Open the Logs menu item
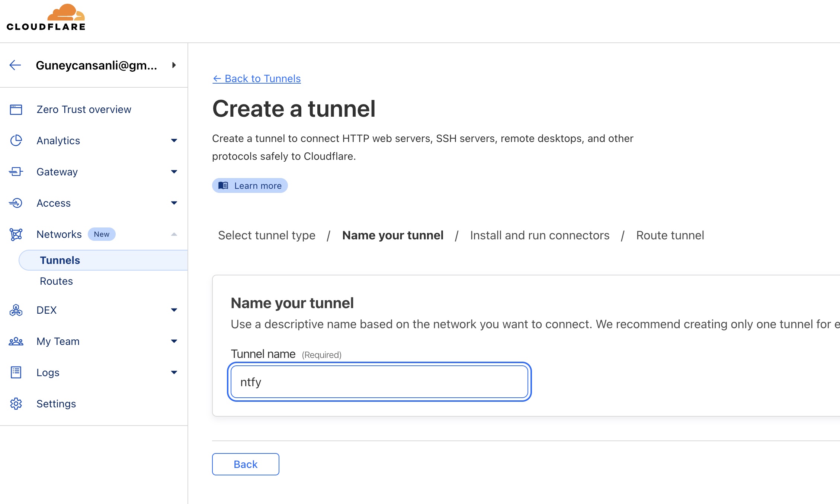840x504 pixels. pos(48,373)
